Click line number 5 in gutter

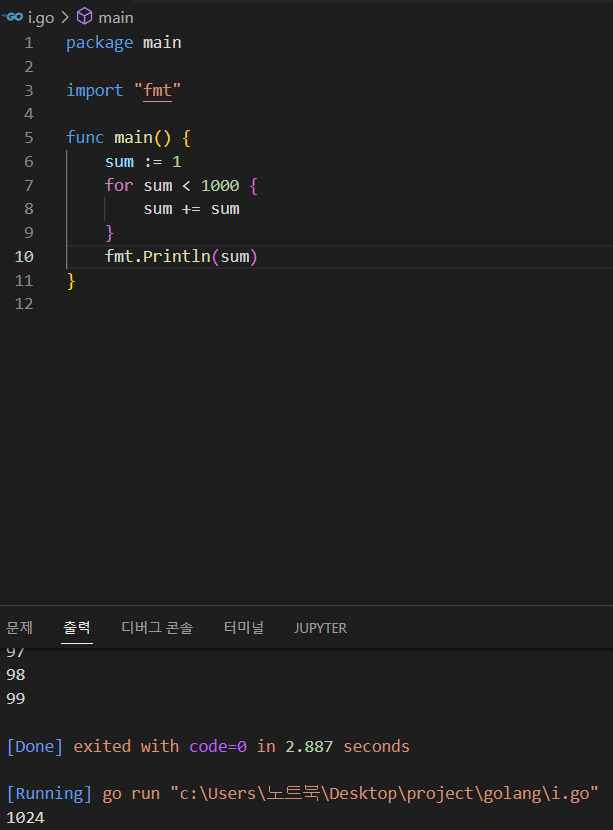coord(29,138)
